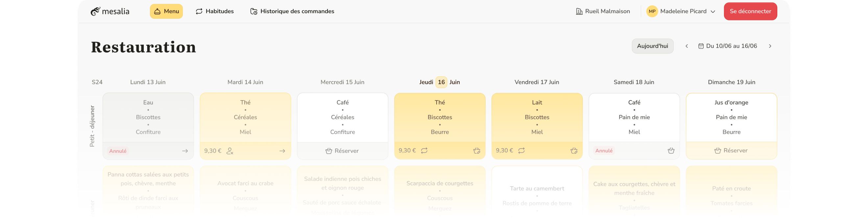Image resolution: width=868 pixels, height=218 pixels.
Task: Switch to the Habitudes tab
Action: (x=215, y=11)
